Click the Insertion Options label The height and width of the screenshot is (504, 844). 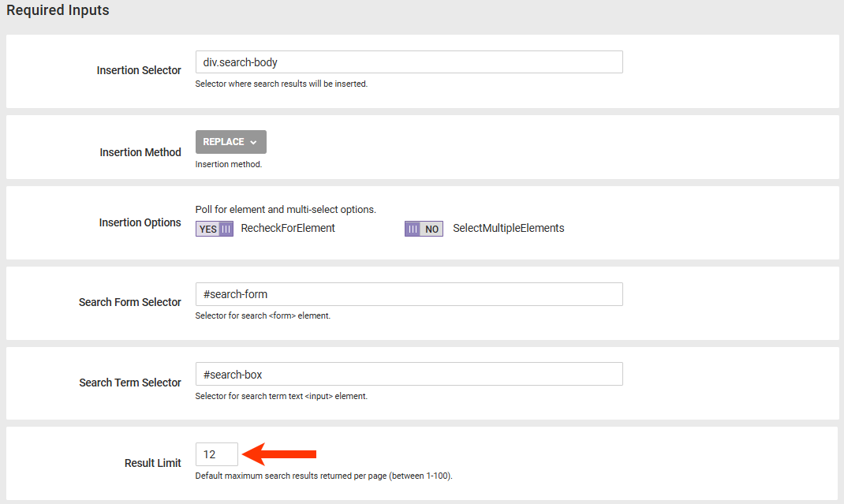pyautogui.click(x=140, y=222)
